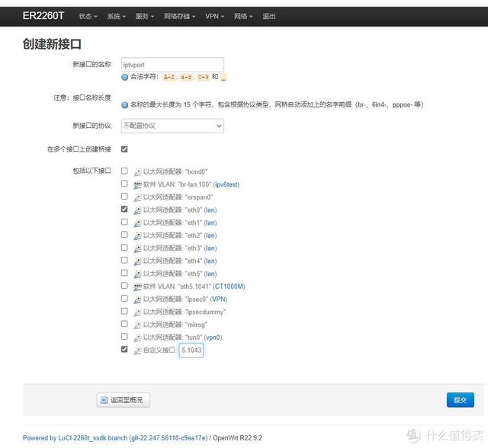Click the tun0 ethernet adapter icon
Image resolution: width=488 pixels, height=448 pixels.
click(137, 338)
